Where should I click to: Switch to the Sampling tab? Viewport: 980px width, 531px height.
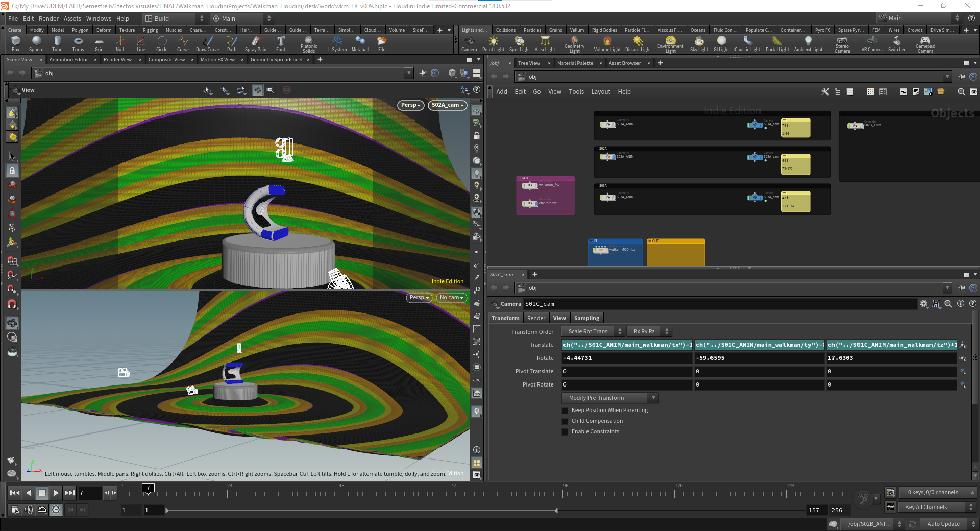tap(586, 318)
